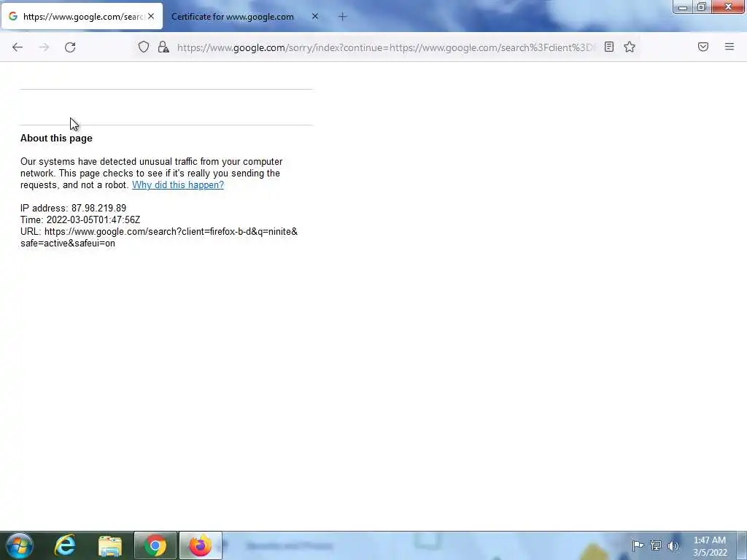This screenshot has height=560, width=747.
Task: Open the Save to Pocket icon
Action: coord(703,47)
